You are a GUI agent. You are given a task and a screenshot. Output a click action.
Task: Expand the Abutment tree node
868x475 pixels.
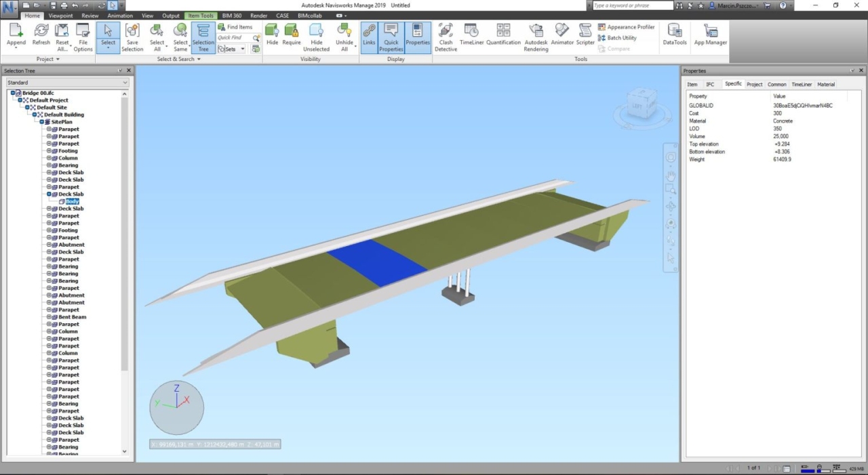pos(49,245)
